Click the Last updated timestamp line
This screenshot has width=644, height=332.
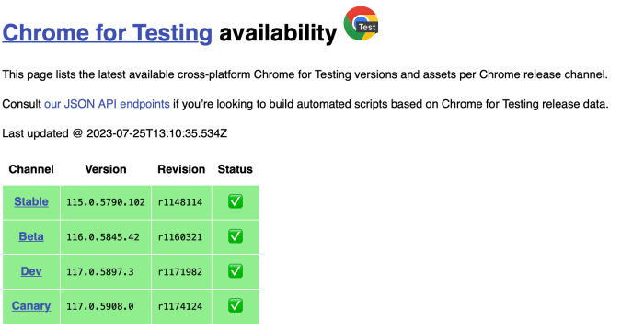(x=115, y=133)
